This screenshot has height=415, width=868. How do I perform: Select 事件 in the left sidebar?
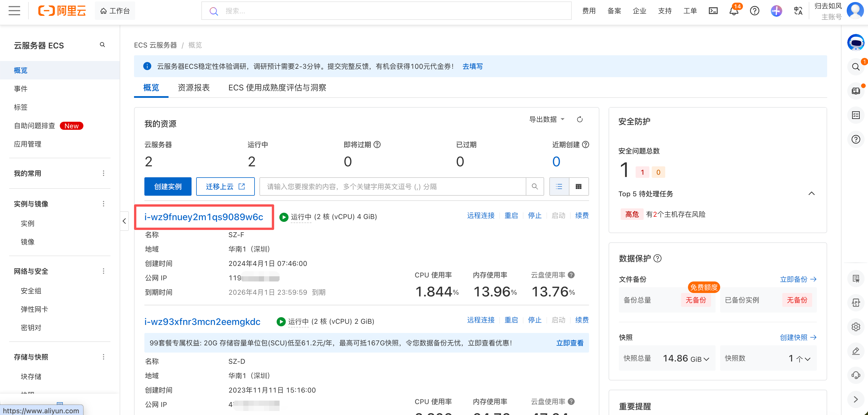click(20, 89)
